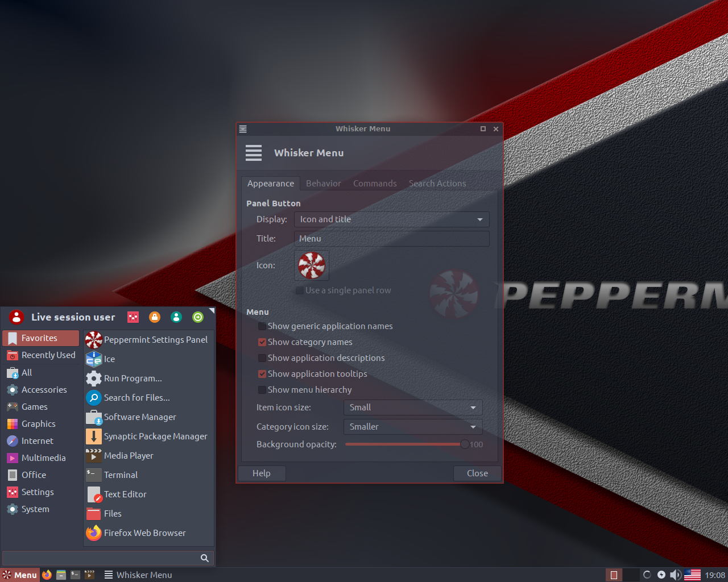The width and height of the screenshot is (728, 582).
Task: Open Text Editor
Action: click(x=148, y=494)
